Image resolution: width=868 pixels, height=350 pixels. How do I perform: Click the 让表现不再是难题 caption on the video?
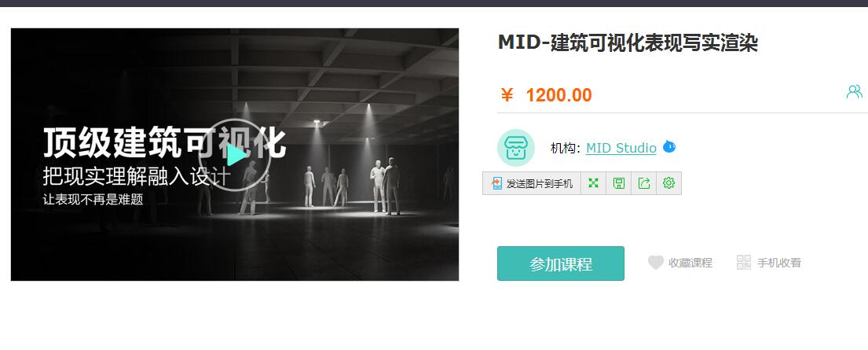[93, 200]
